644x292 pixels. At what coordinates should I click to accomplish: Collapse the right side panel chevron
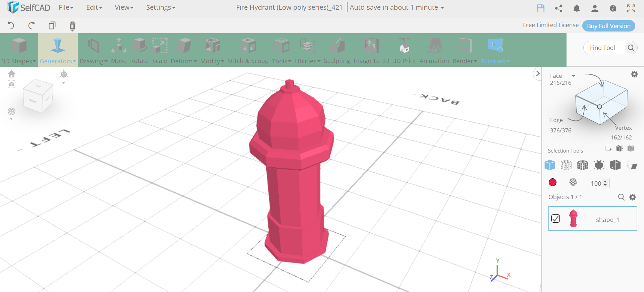click(x=538, y=73)
